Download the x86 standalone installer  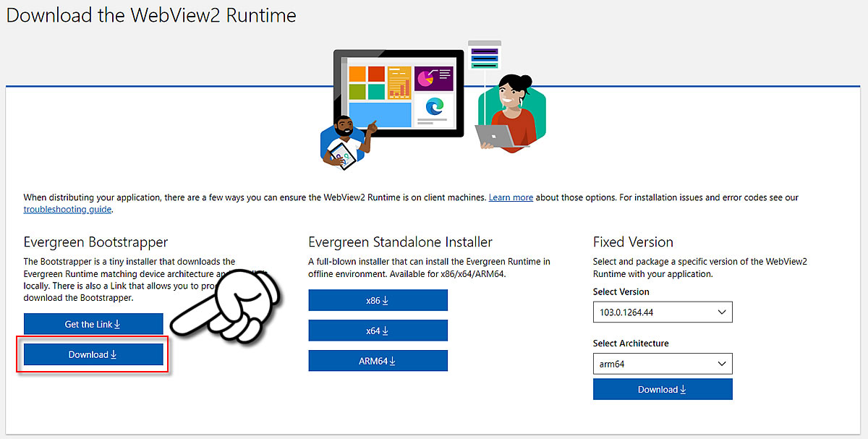tap(378, 300)
